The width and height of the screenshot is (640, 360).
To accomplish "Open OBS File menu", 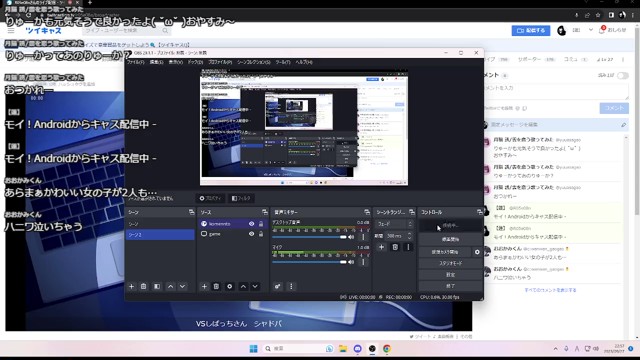I will 136,62.
